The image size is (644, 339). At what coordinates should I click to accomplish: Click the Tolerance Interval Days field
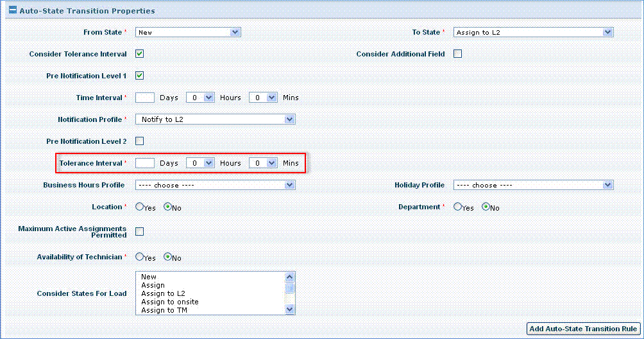(145, 163)
